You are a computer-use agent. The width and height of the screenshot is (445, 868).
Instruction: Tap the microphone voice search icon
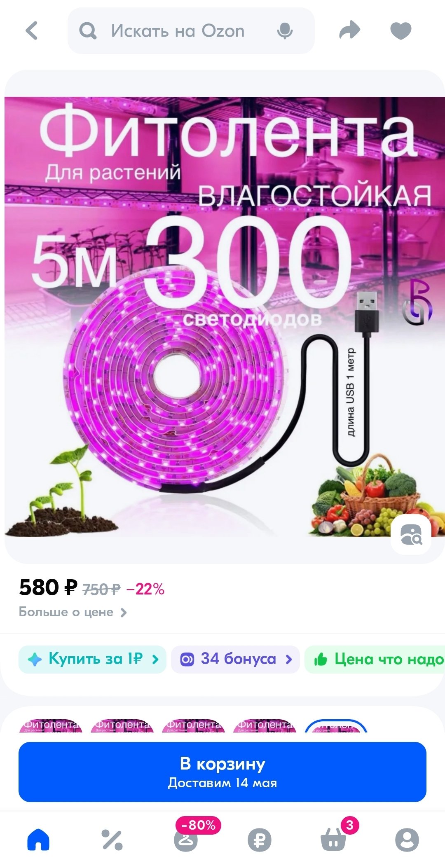click(285, 30)
